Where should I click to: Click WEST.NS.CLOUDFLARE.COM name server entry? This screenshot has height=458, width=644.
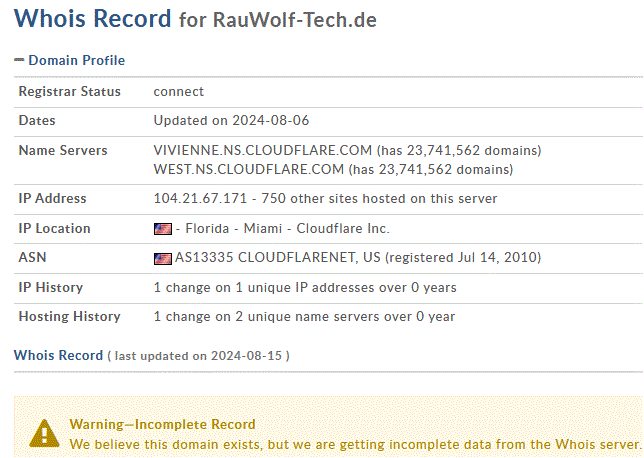(x=333, y=169)
